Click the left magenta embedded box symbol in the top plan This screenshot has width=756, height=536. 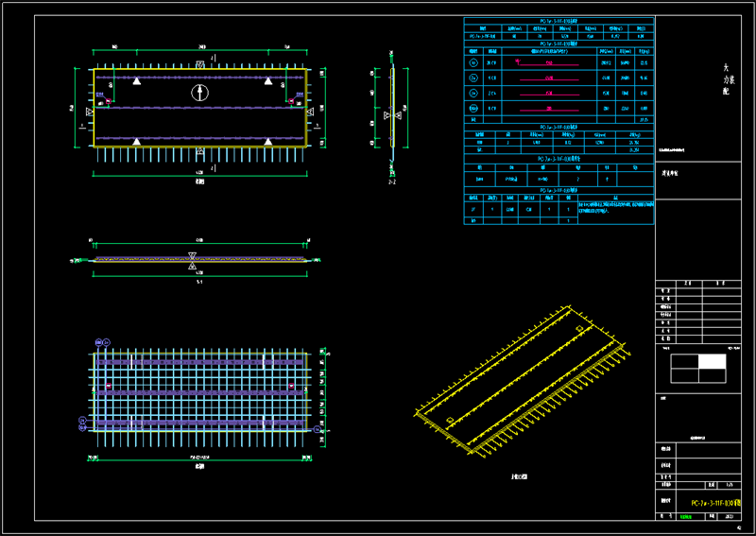point(109,101)
